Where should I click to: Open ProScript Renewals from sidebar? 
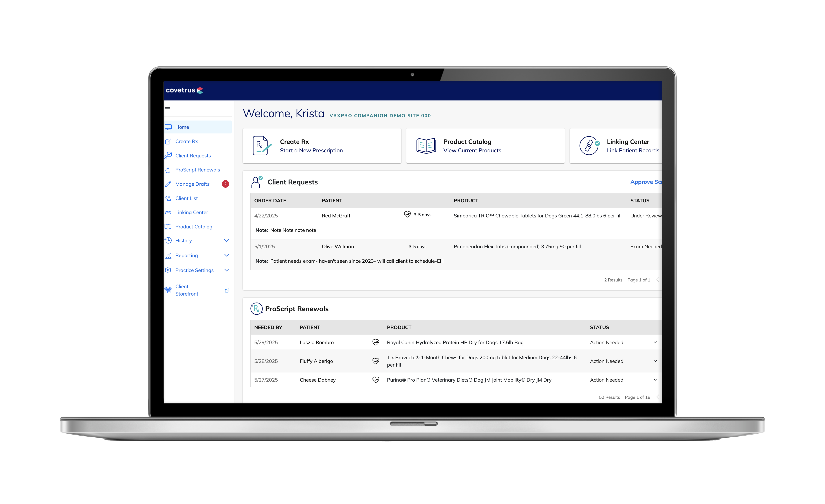click(x=198, y=170)
